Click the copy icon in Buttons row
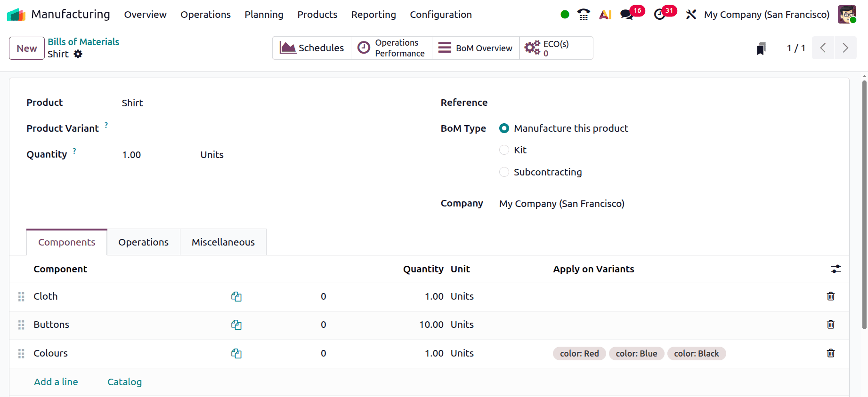Screen dimensions: 868x397 [236, 325]
